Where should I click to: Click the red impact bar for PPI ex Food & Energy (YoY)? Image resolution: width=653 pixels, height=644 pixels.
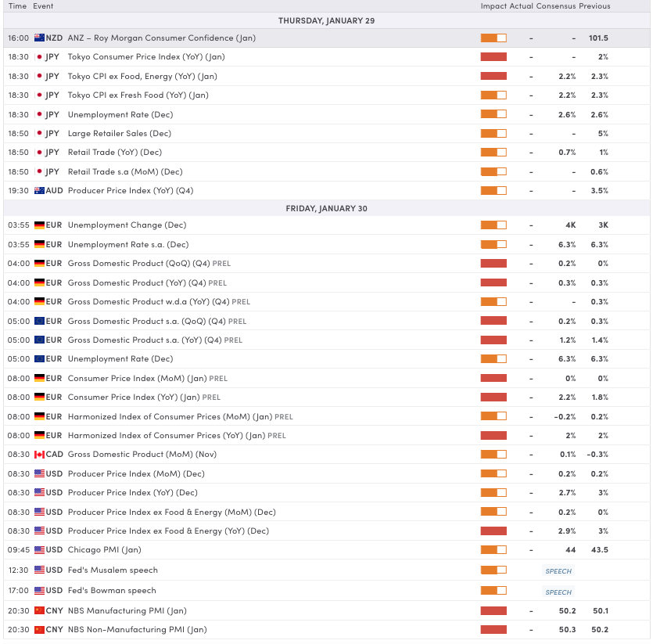493,531
